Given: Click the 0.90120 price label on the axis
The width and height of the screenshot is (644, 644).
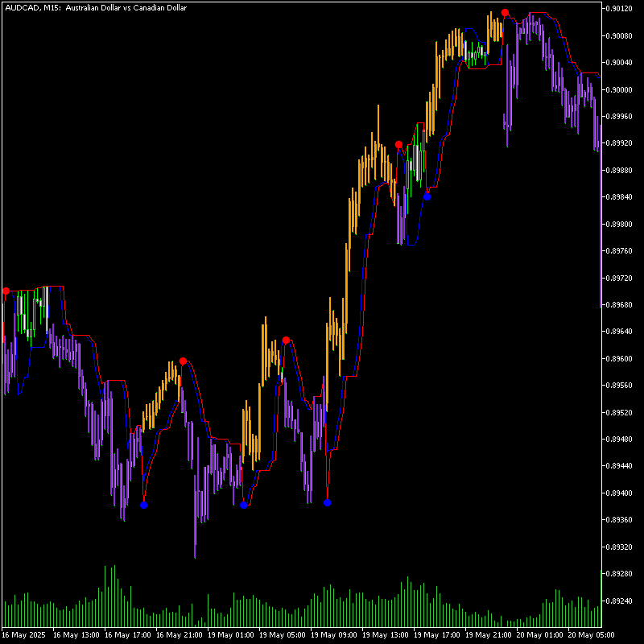Looking at the screenshot, I should coord(621,9).
